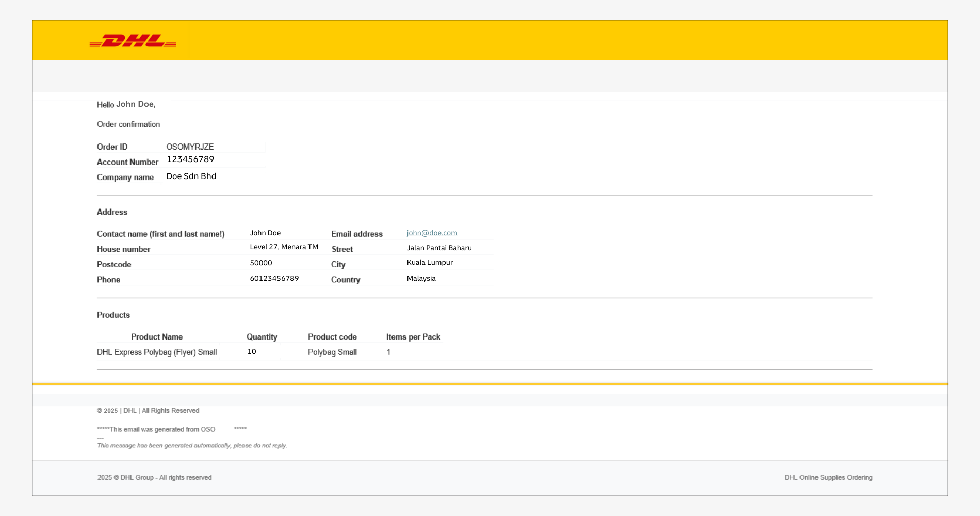Click the Hello John Doe greeting
The height and width of the screenshot is (516, 980).
126,104
